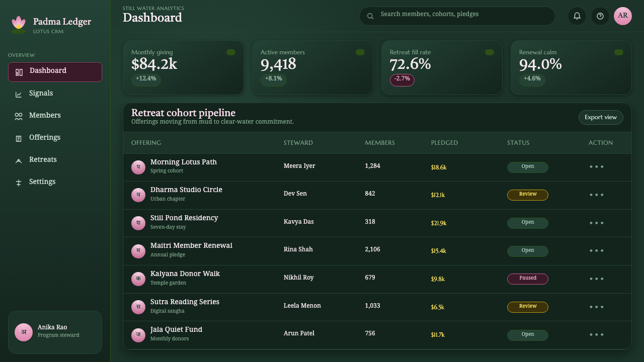Click the Open status for Jala Quiet Fund
This screenshot has height=362, width=644.
[528, 335]
